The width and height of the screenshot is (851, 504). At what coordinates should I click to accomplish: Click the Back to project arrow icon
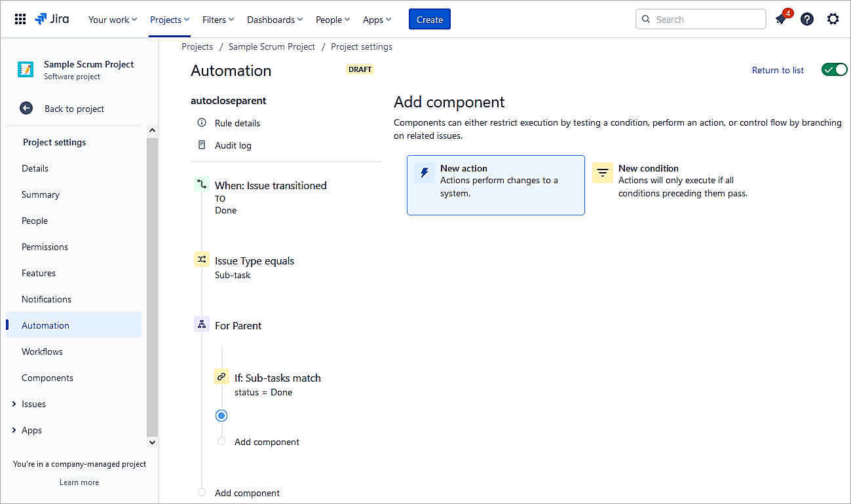[26, 109]
